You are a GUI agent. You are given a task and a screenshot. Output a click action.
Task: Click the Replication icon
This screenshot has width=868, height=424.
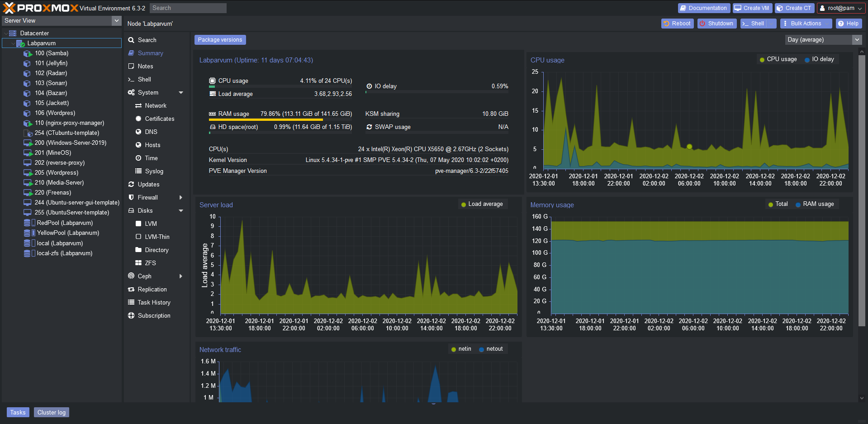(131, 289)
